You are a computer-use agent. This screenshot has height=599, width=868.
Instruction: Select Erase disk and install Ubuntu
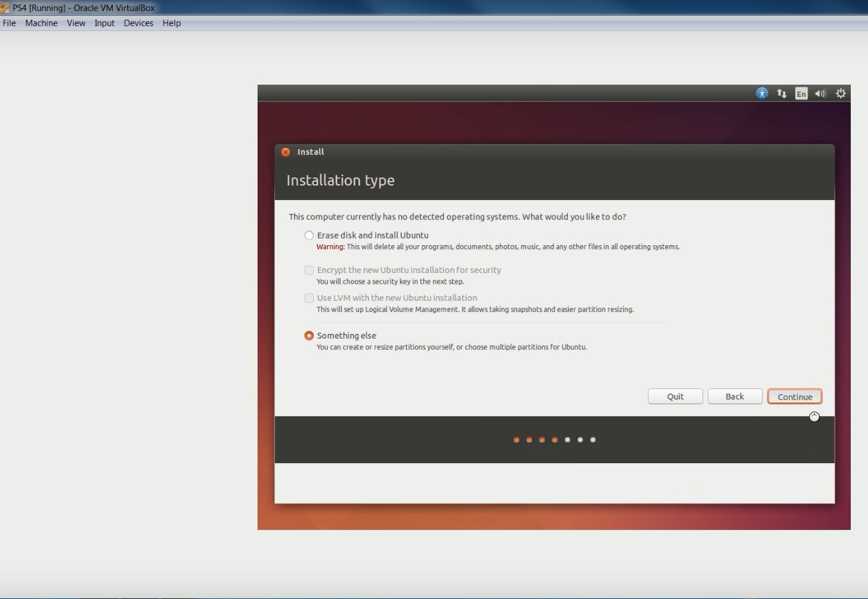click(367, 235)
